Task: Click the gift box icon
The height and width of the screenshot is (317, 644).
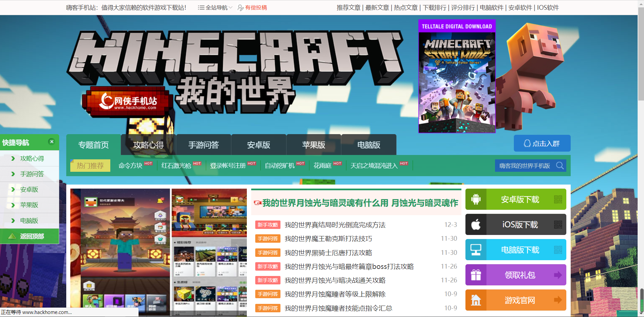Action: tap(476, 275)
